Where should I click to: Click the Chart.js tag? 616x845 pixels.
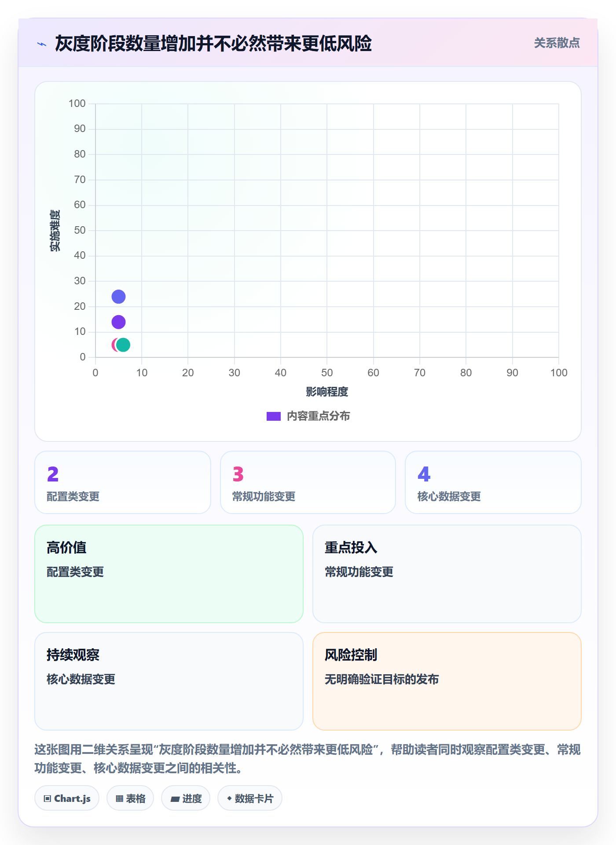click(x=67, y=798)
